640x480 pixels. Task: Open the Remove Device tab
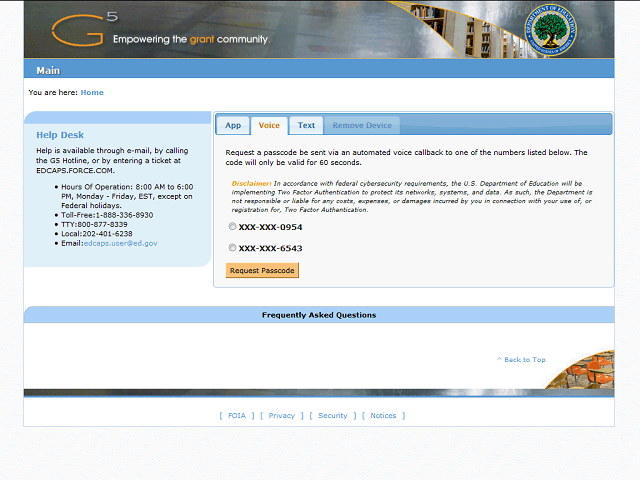[362, 125]
